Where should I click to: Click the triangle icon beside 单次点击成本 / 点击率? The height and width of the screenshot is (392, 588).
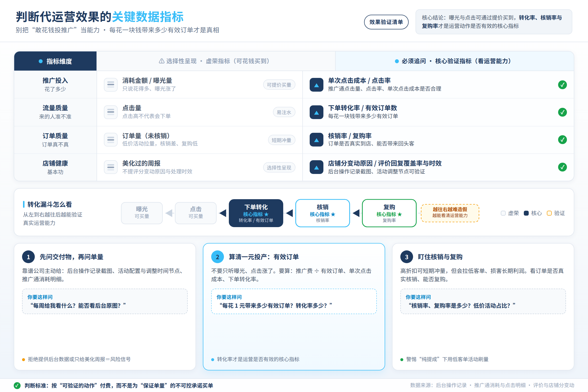(x=317, y=85)
